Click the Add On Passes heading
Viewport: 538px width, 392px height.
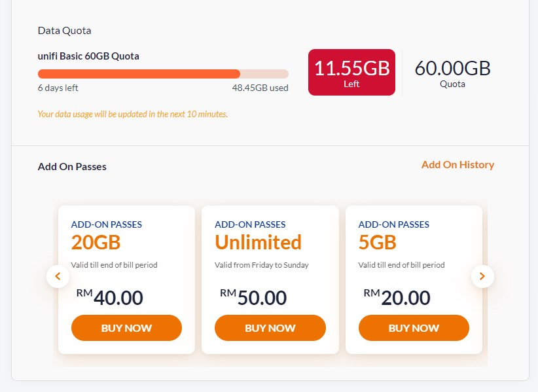coord(72,167)
